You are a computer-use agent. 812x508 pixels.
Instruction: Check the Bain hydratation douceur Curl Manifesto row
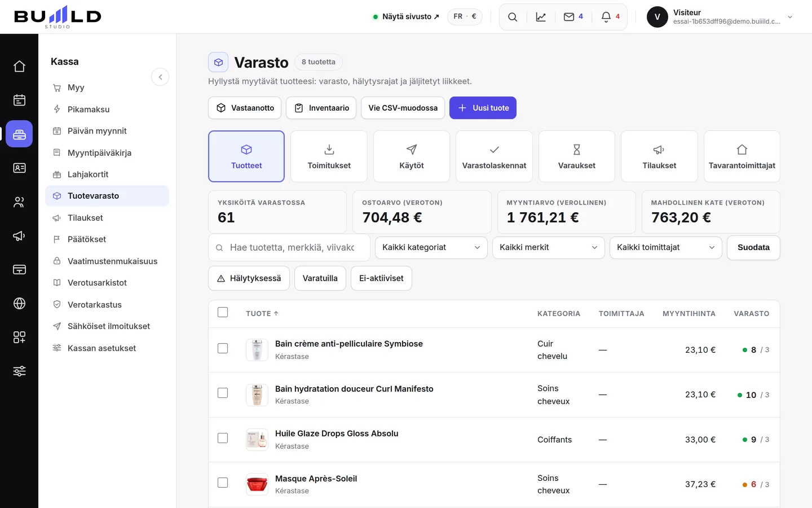(223, 393)
